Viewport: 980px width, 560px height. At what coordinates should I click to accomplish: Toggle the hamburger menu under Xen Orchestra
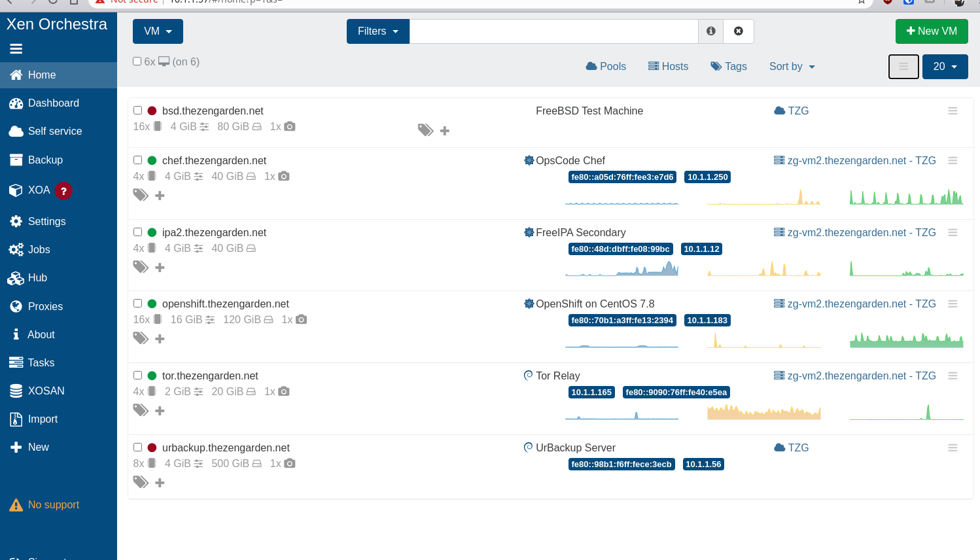(16, 48)
